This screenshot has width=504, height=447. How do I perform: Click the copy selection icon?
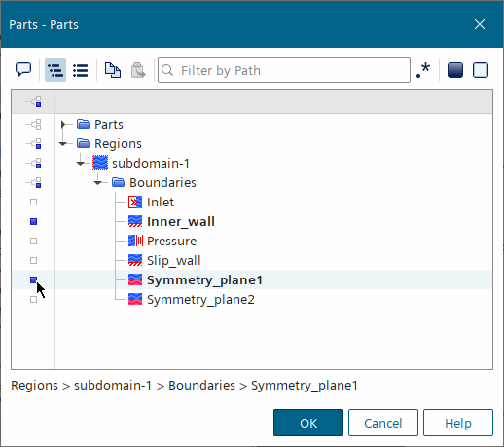113,70
